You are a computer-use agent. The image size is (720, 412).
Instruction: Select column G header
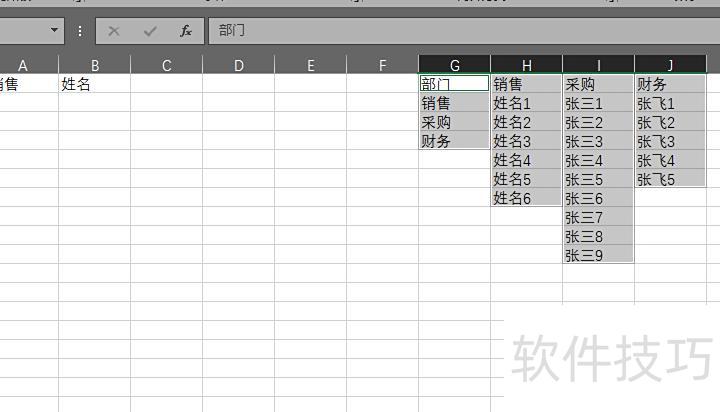455,65
